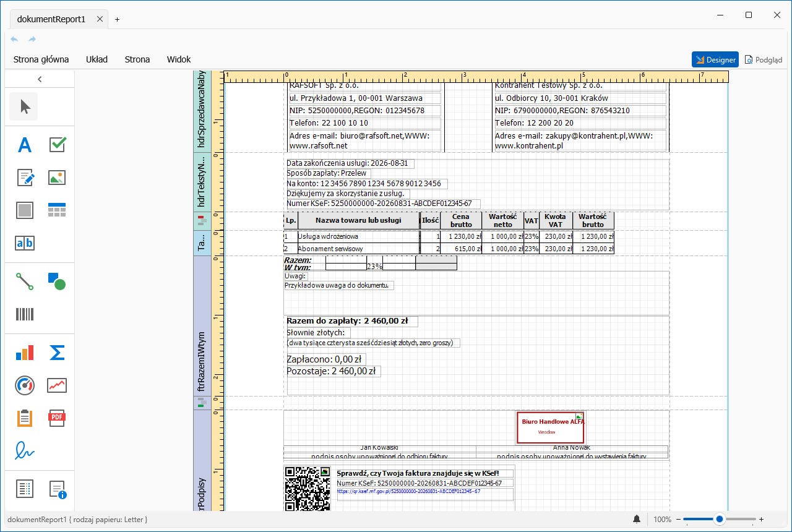The height and width of the screenshot is (532, 792).
Task: Select the 'Nazwa towaru lub usługi' header cell
Action: click(x=358, y=220)
